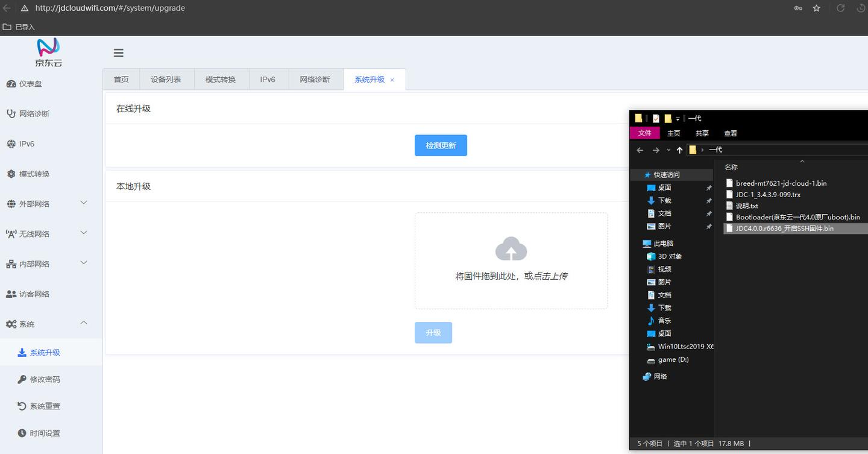The image size is (868, 454).
Task: Click the cloud upload icon in drop zone
Action: (511, 248)
